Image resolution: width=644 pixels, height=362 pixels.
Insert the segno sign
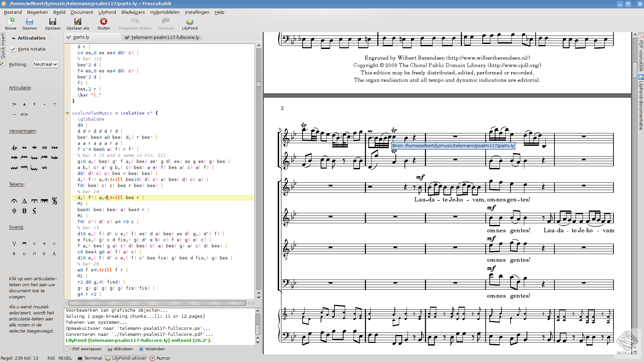[x=54, y=201]
